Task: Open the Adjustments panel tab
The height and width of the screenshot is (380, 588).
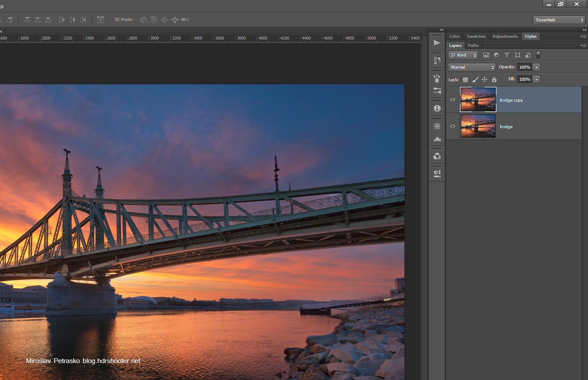Action: [x=505, y=36]
